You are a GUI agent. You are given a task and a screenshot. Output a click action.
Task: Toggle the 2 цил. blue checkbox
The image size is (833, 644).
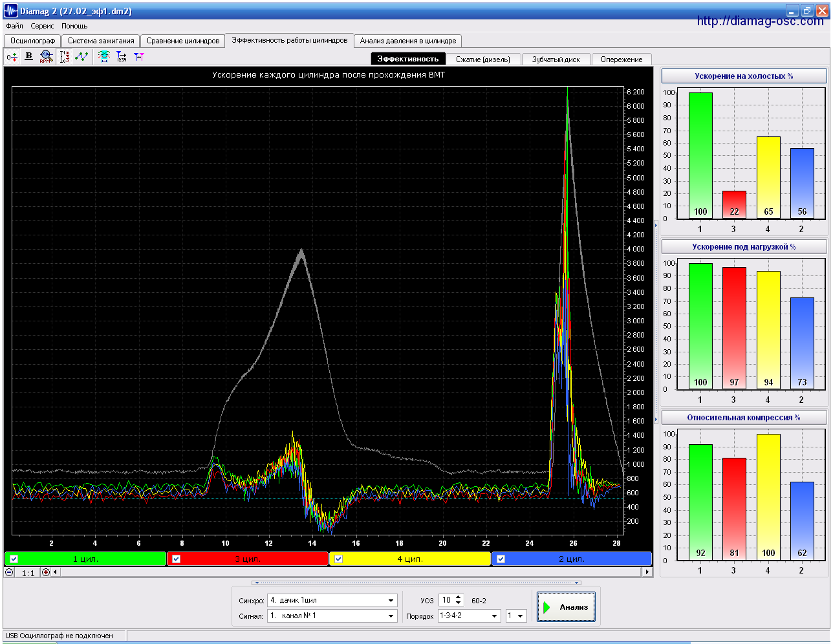tap(501, 559)
